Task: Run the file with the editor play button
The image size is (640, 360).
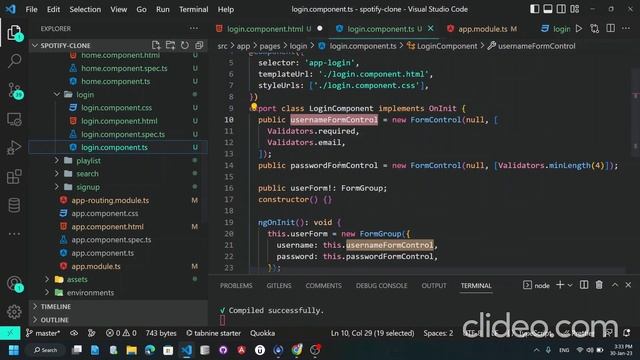Action: 579,29
